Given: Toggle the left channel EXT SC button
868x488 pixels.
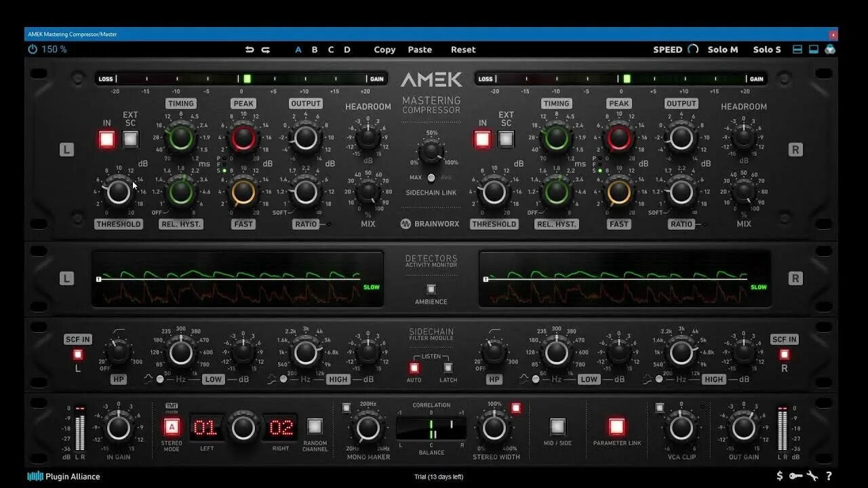Looking at the screenshot, I should coord(130,139).
